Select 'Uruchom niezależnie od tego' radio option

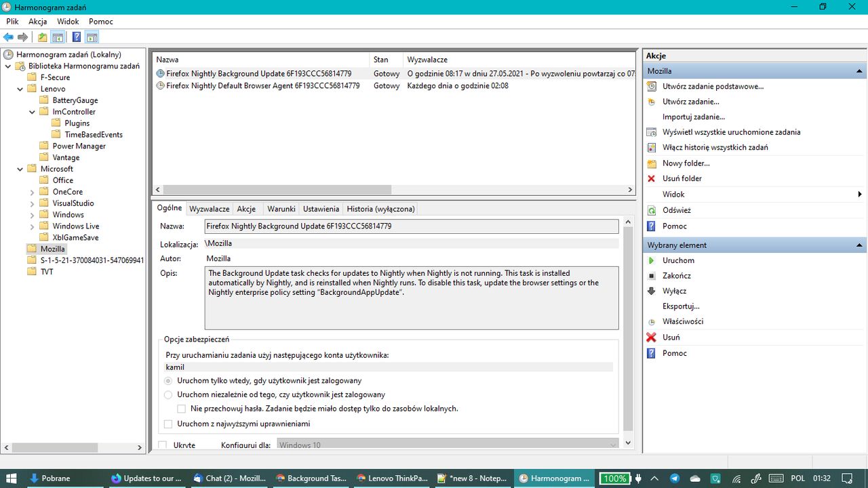169,394
